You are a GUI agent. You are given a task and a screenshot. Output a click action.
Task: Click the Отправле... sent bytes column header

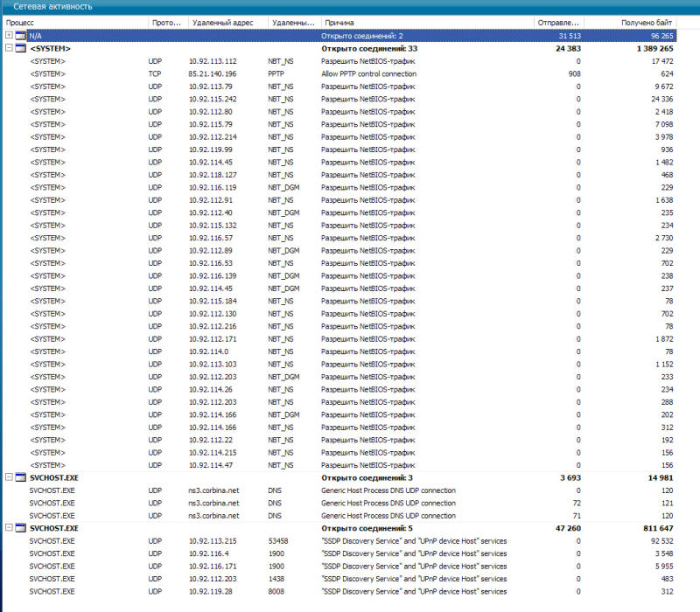556,21
